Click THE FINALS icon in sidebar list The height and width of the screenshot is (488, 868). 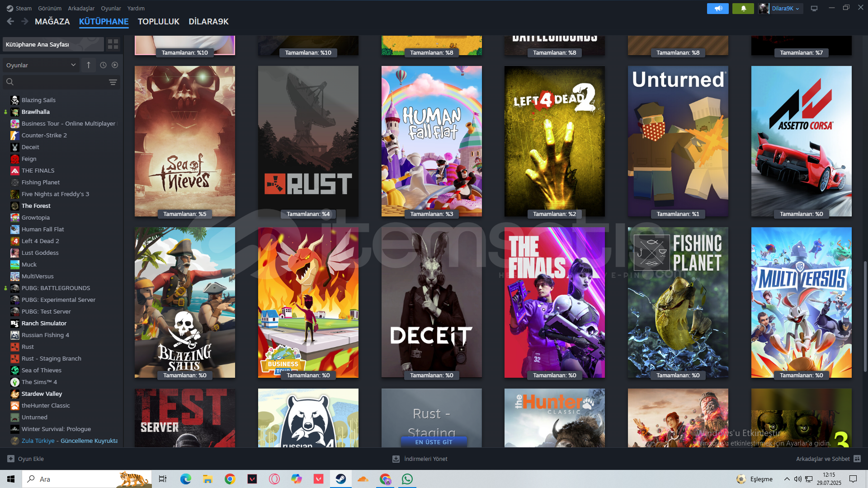pos(15,170)
